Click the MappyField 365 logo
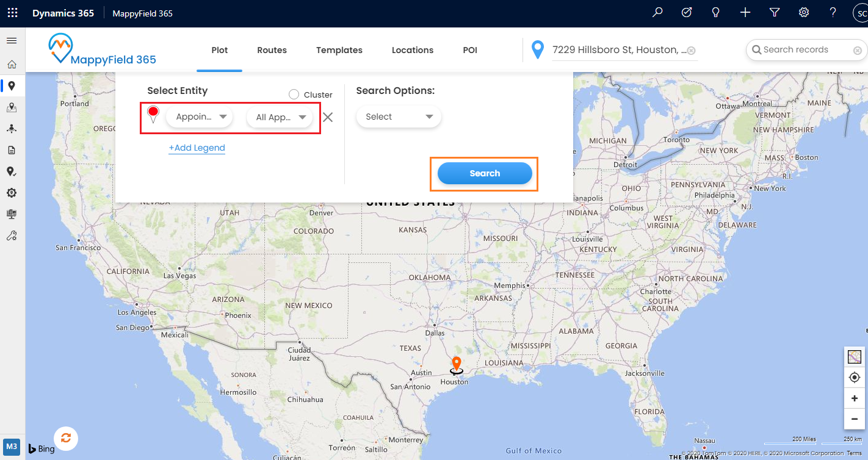 click(103, 49)
